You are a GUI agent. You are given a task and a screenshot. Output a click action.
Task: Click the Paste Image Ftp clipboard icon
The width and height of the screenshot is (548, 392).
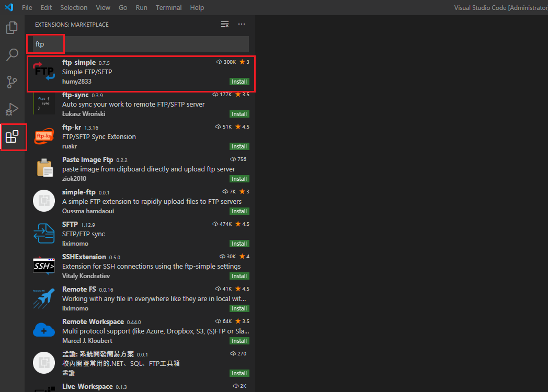[44, 168]
